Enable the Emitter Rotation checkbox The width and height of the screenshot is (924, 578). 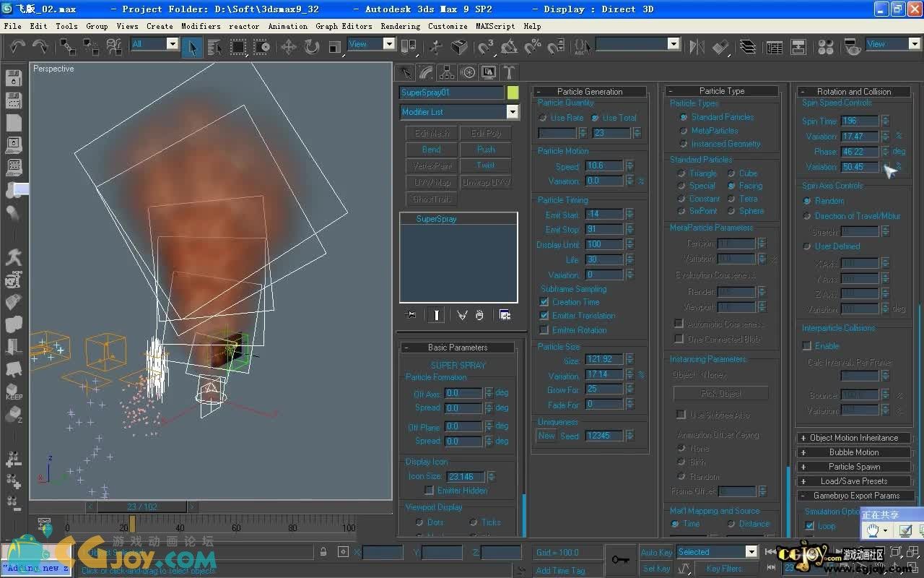(x=544, y=330)
